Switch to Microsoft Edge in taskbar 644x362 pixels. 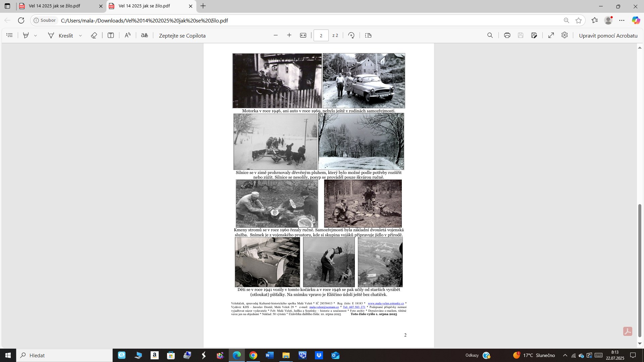(237, 355)
